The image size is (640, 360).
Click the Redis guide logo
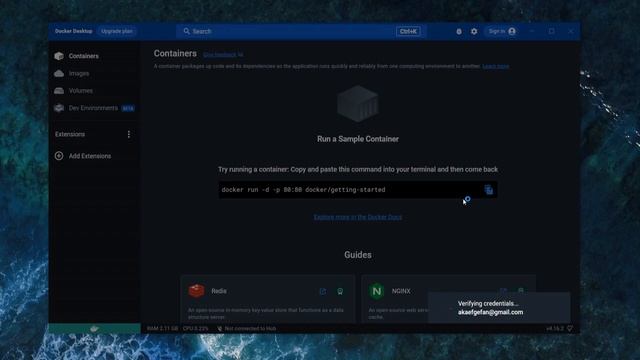196,291
